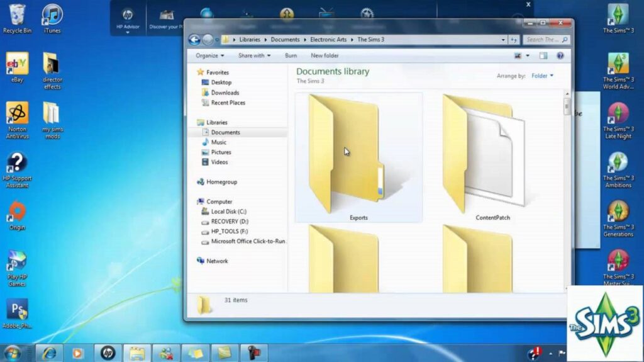Expand the Organize dropdown menu

(x=210, y=55)
